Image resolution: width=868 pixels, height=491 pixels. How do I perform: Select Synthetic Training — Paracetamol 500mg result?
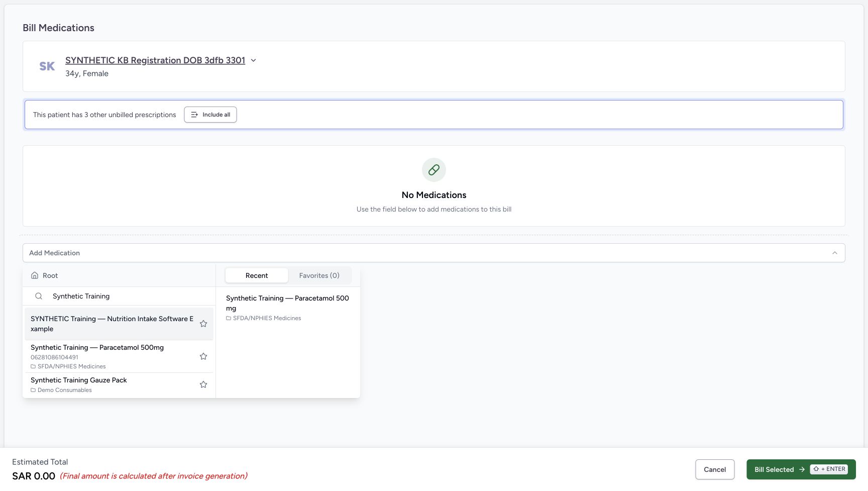(119, 356)
